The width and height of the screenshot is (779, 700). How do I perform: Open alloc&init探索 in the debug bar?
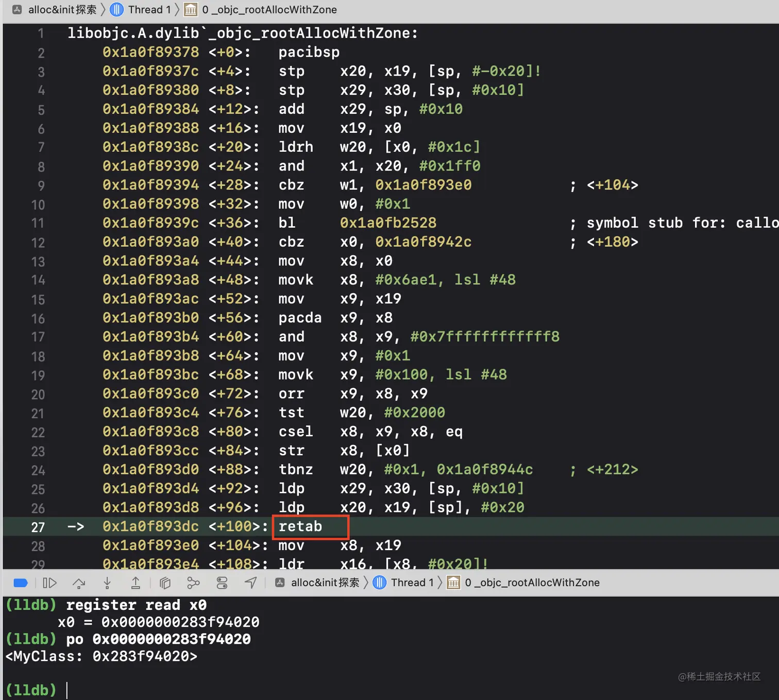pyautogui.click(x=325, y=583)
